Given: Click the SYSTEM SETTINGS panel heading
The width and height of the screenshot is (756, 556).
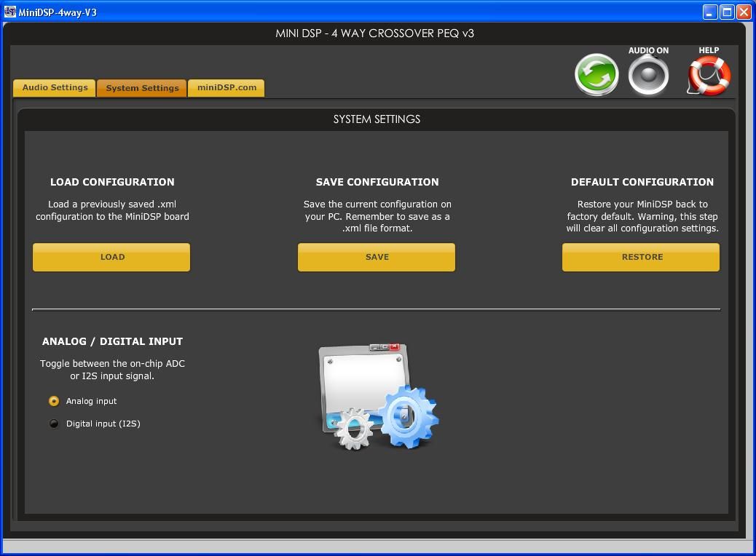Looking at the screenshot, I should [x=377, y=119].
